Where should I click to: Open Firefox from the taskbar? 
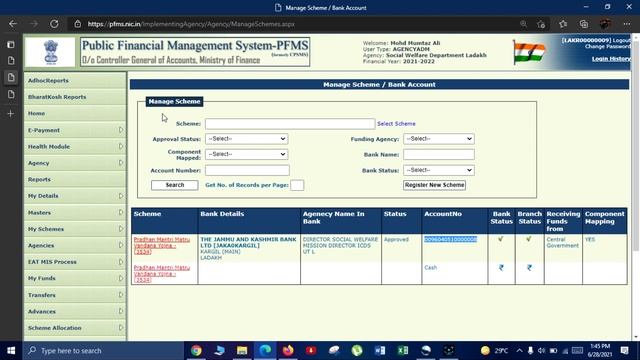pos(288,351)
